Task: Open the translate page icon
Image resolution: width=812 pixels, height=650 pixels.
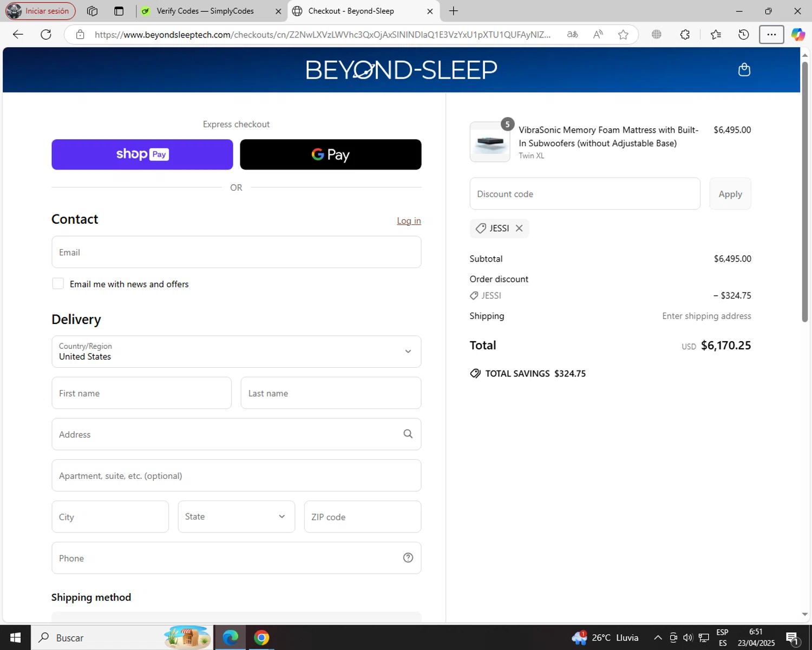Action: 572,35
